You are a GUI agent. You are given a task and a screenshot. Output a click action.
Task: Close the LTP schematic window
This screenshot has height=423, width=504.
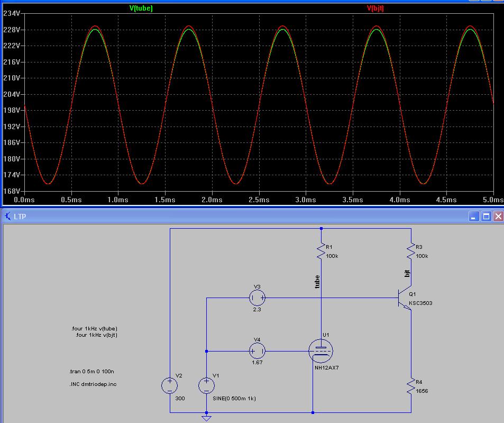[498, 217]
